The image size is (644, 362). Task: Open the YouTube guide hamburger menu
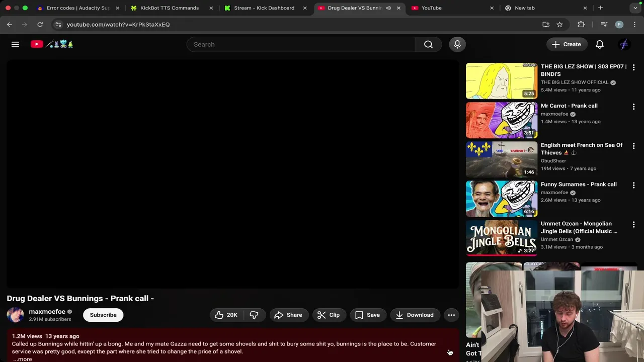(x=15, y=44)
